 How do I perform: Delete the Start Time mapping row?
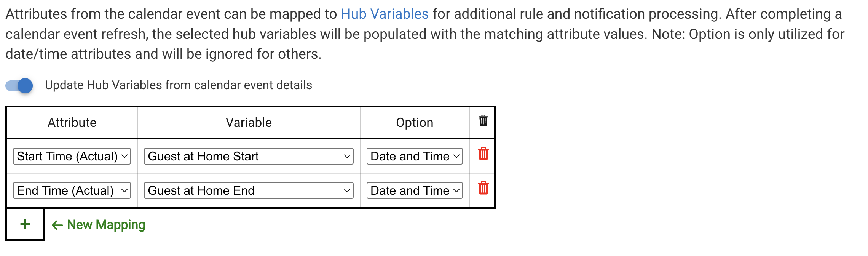(483, 154)
